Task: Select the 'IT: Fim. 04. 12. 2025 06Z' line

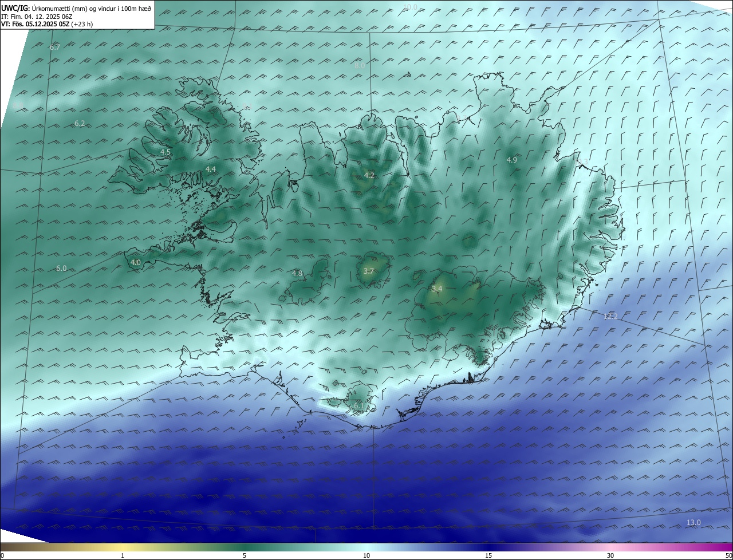Action: [x=37, y=16]
